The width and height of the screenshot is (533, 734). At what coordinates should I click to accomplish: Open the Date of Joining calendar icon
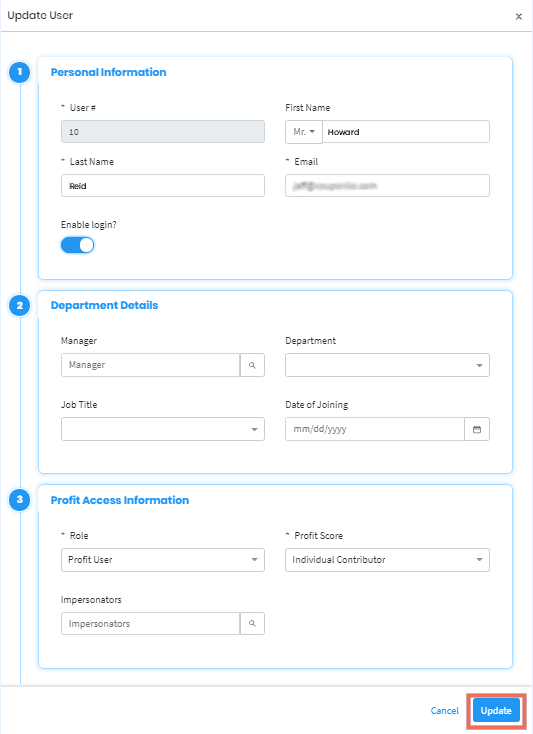477,429
